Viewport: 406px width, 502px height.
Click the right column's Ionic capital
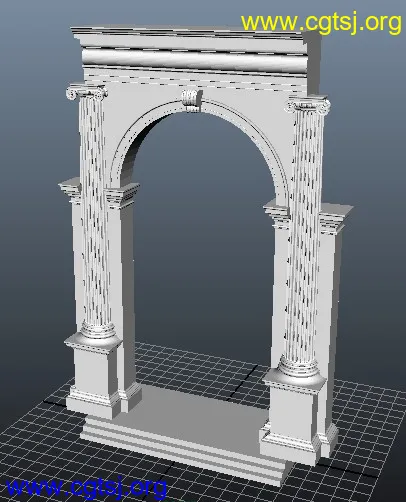tap(309, 104)
